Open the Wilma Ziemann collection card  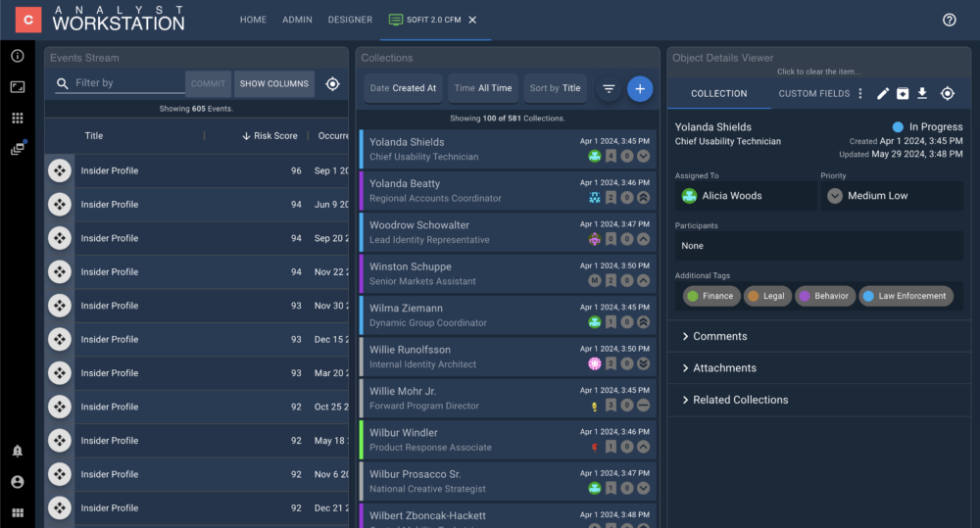pos(508,314)
